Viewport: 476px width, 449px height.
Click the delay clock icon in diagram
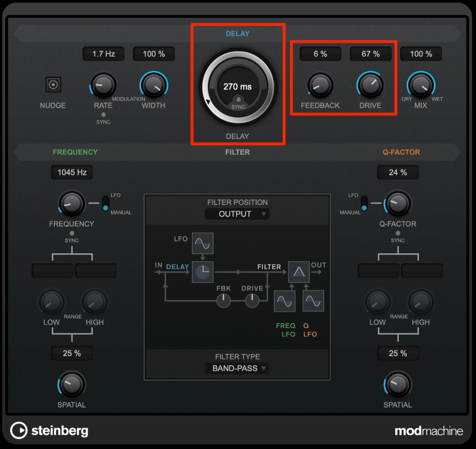point(203,272)
